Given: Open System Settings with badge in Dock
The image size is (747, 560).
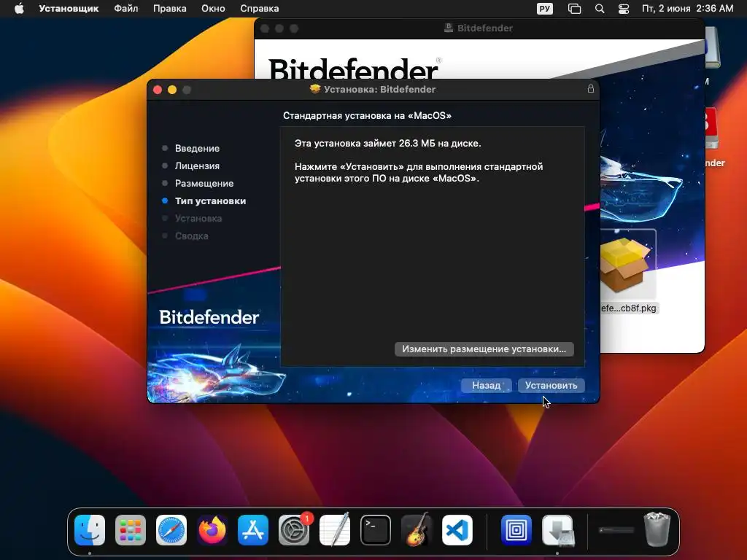Looking at the screenshot, I should point(295,530).
